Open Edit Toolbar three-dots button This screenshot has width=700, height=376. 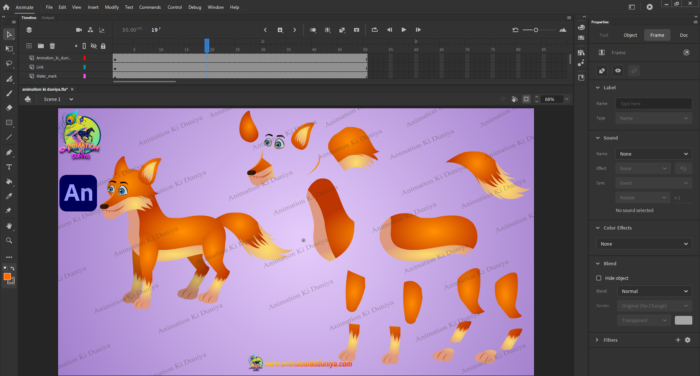pos(9,257)
